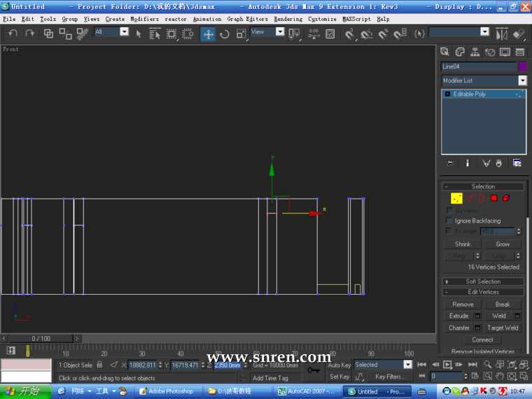The width and height of the screenshot is (532, 399).
Task: Collapse the Selection rollout
Action: coord(483,187)
